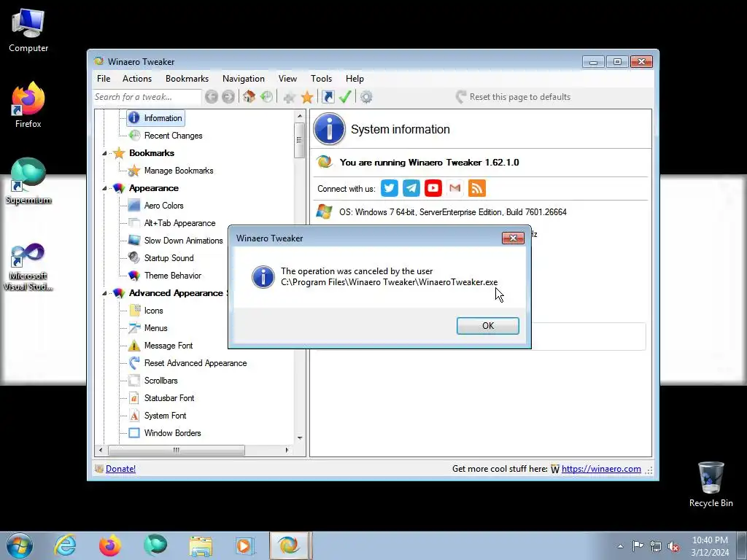Open the Gmail contact icon
Image resolution: width=747 pixels, height=560 pixels.
point(455,188)
